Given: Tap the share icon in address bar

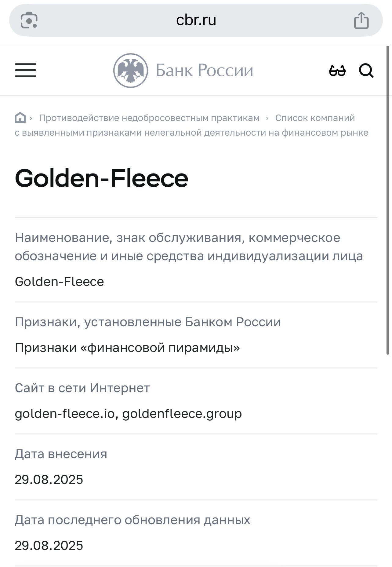Looking at the screenshot, I should pos(361,20).
